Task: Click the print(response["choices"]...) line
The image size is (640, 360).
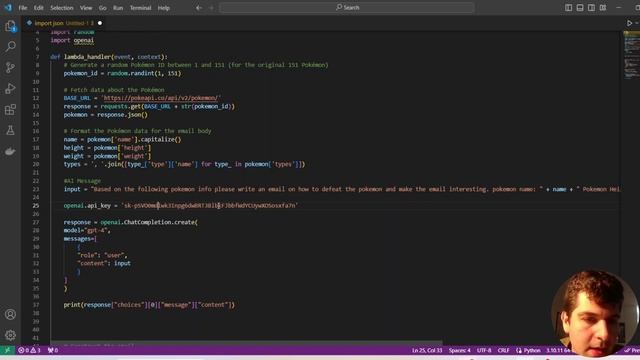Action: (x=149, y=305)
